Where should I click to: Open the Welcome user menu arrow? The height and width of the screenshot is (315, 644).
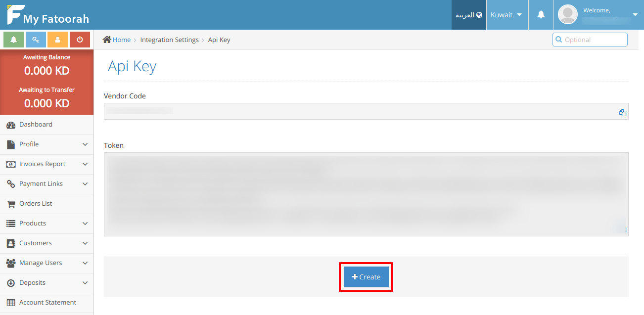635,15
